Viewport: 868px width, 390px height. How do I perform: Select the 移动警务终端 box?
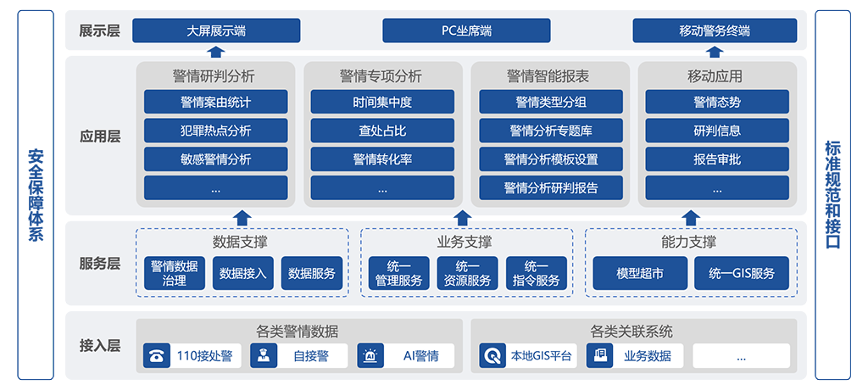point(715,31)
